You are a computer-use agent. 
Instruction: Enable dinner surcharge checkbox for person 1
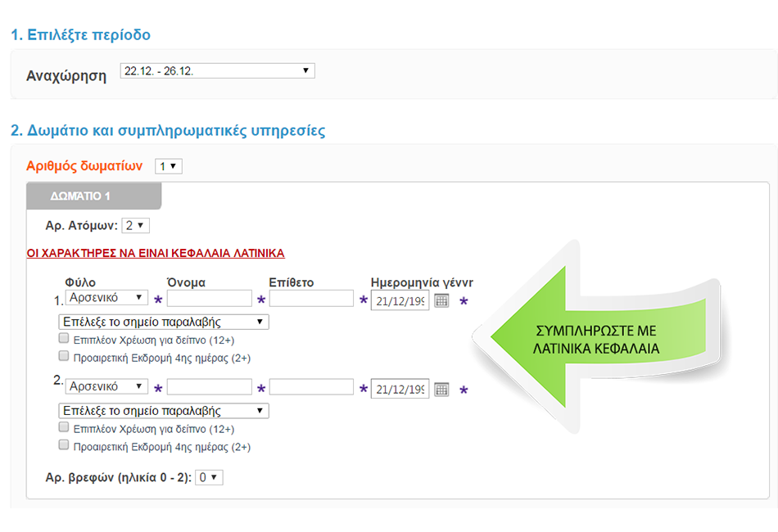point(64,339)
